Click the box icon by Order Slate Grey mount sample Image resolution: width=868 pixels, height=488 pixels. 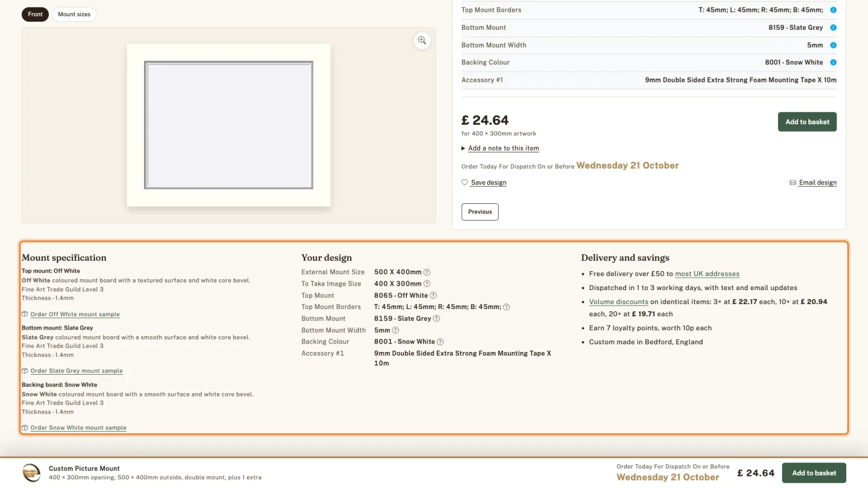25,371
